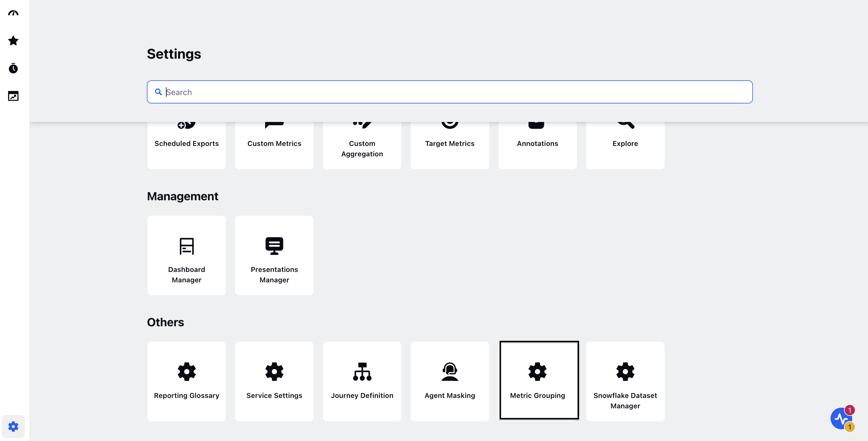868x441 pixels.
Task: Click the Metric Grouping gear icon
Action: pyautogui.click(x=538, y=372)
